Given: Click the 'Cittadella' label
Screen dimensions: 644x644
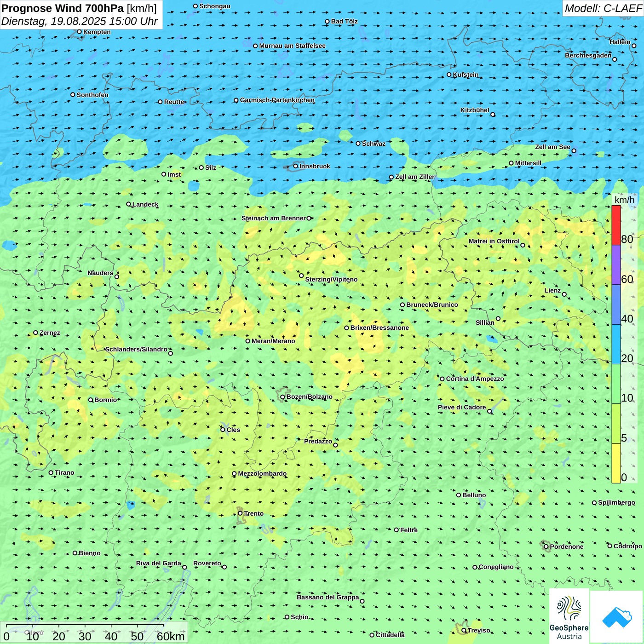Looking at the screenshot, I should 390,635.
